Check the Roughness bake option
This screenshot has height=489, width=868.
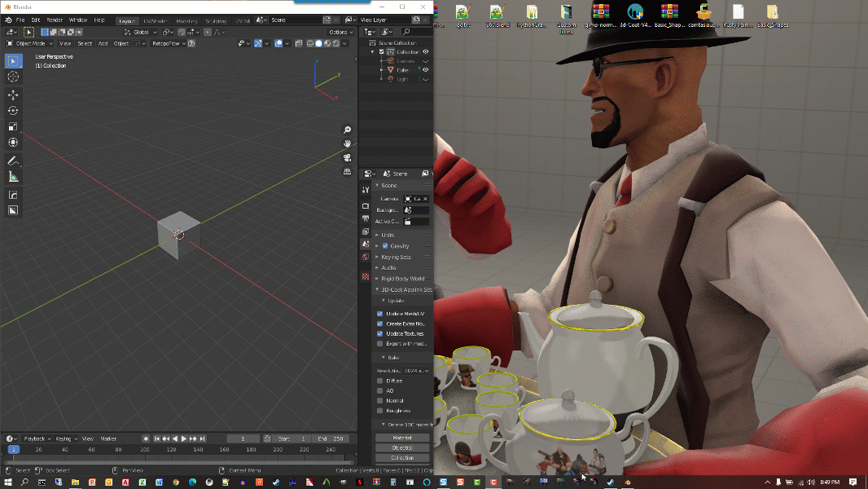click(379, 411)
